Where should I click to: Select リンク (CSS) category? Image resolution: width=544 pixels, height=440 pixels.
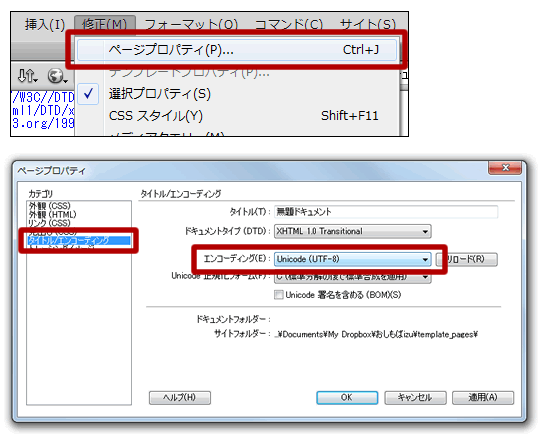pyautogui.click(x=49, y=223)
